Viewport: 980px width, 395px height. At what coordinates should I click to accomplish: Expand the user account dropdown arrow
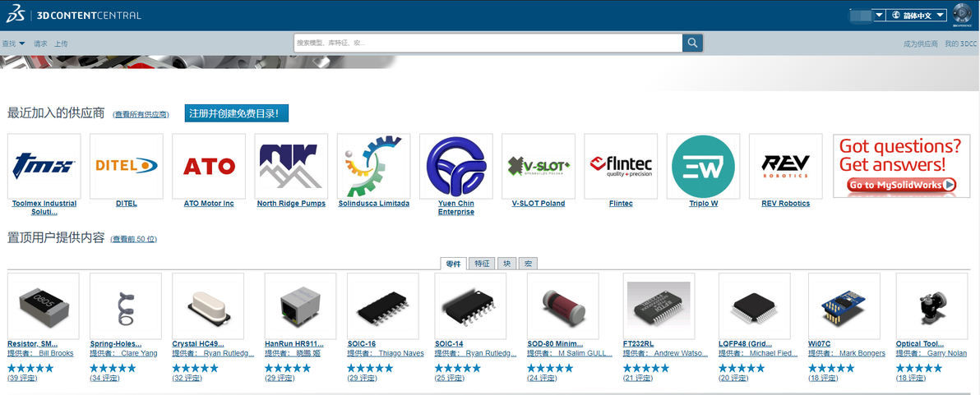click(879, 15)
